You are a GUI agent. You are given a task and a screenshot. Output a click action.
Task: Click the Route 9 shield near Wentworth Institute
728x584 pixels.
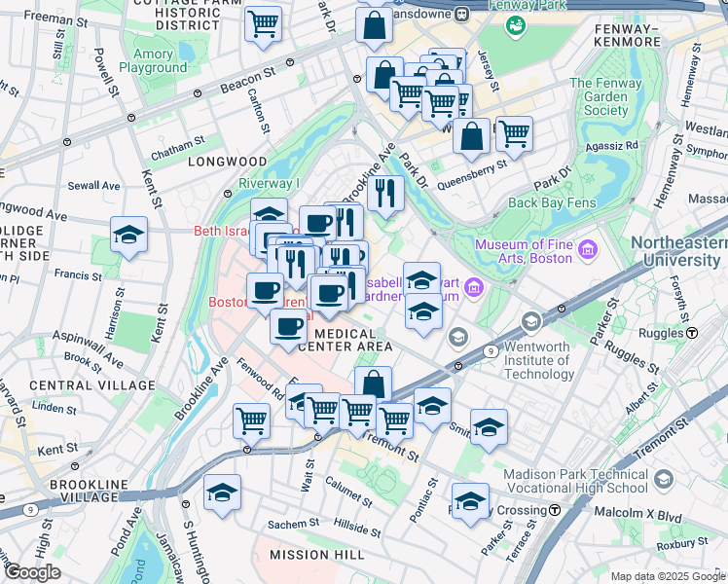click(491, 351)
